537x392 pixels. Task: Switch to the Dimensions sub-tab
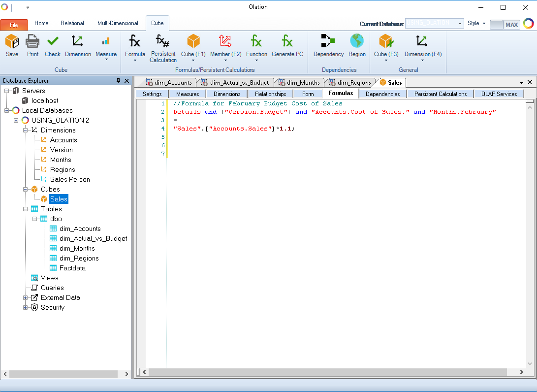pos(227,94)
